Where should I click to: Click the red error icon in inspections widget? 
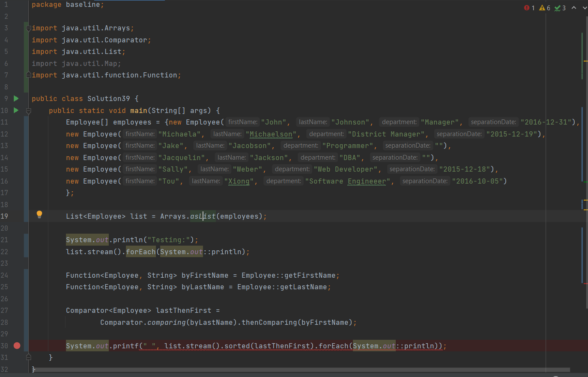[x=526, y=7]
